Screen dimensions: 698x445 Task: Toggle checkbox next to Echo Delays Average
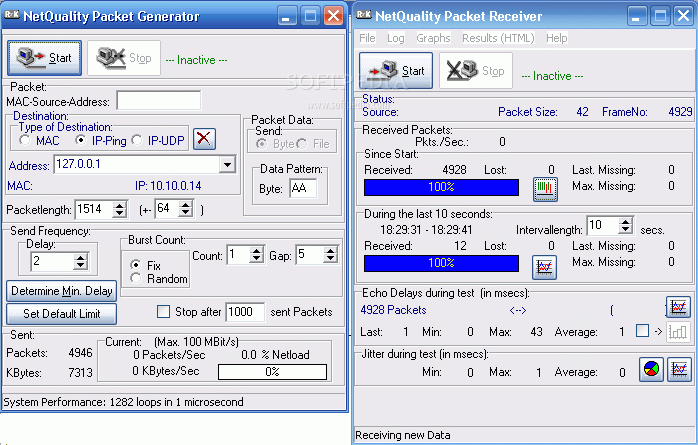(642, 331)
